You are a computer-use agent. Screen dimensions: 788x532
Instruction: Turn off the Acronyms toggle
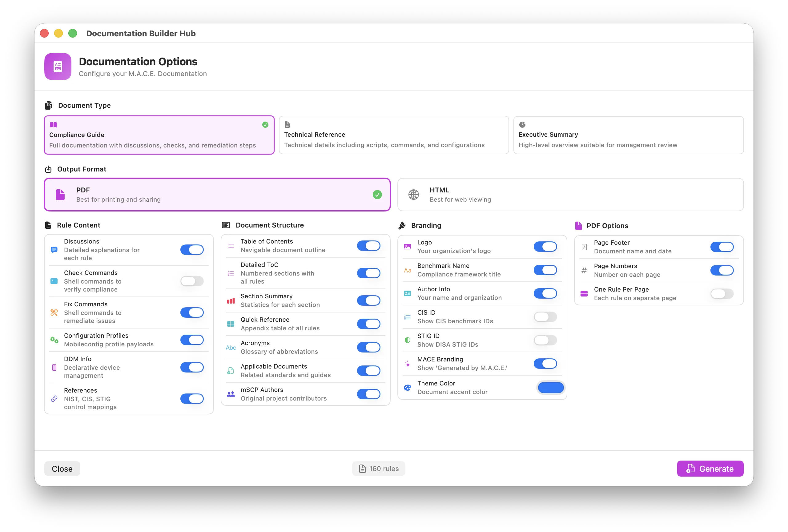(x=368, y=347)
